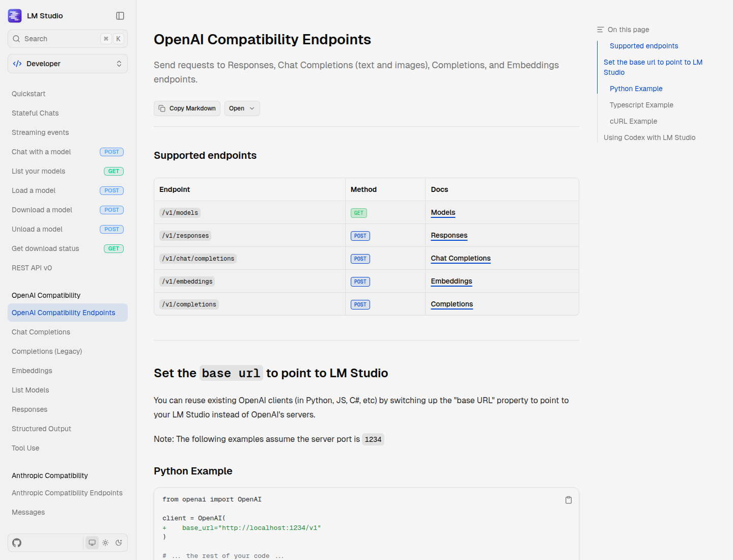
Task: Jump to cURL Example in page outline
Action: click(x=633, y=121)
